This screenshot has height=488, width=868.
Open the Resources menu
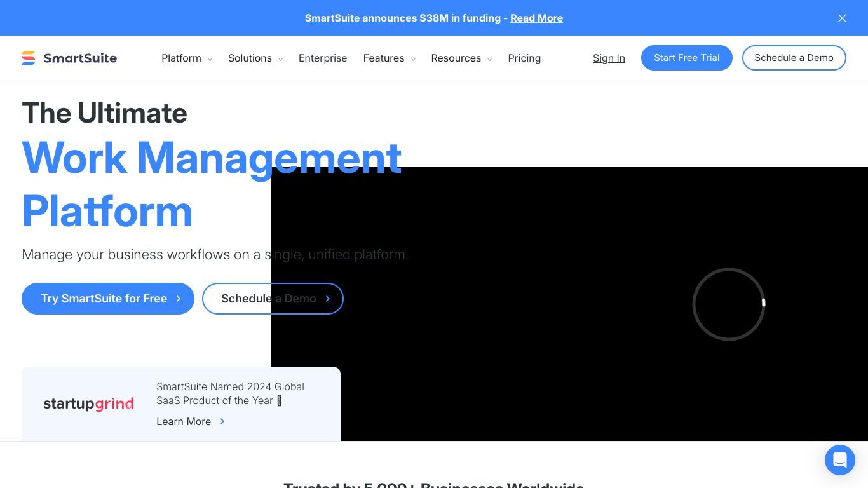(x=456, y=58)
